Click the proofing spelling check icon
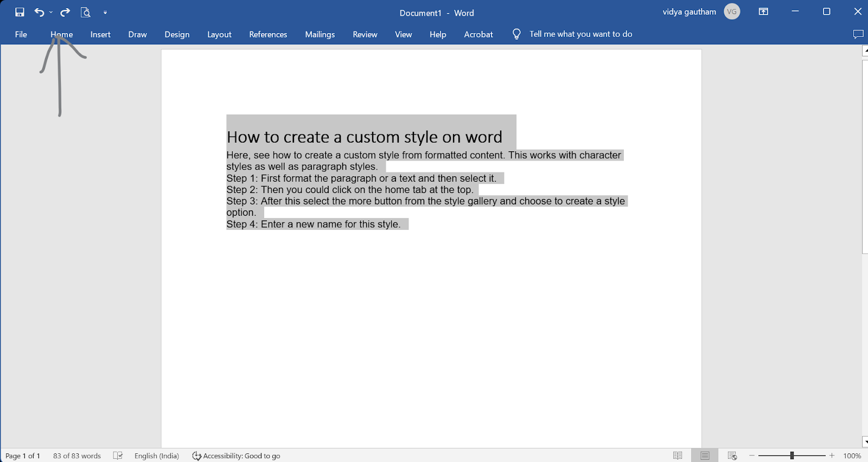 coord(118,455)
